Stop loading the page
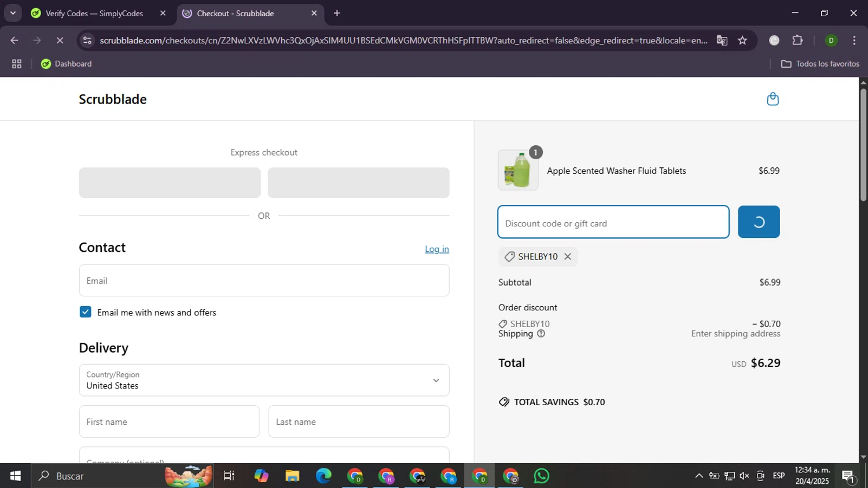Screen dimensions: 868x488 tap(60, 41)
